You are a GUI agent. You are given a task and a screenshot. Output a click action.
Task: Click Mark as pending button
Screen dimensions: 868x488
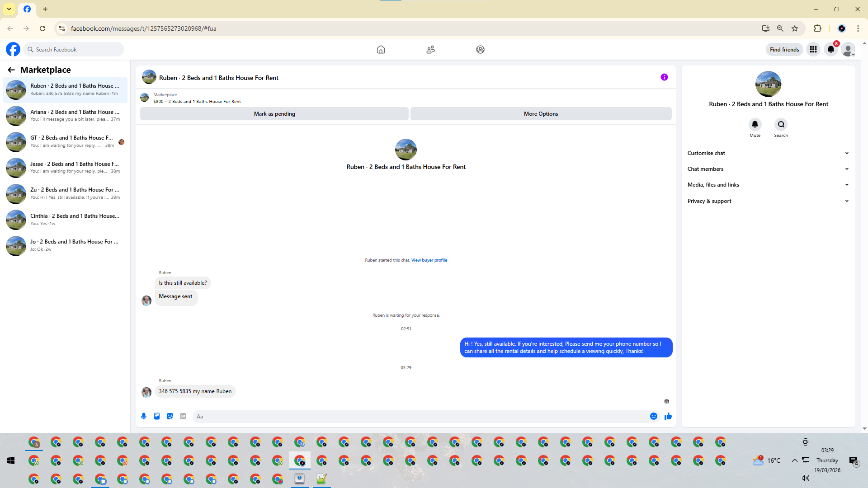(x=274, y=114)
